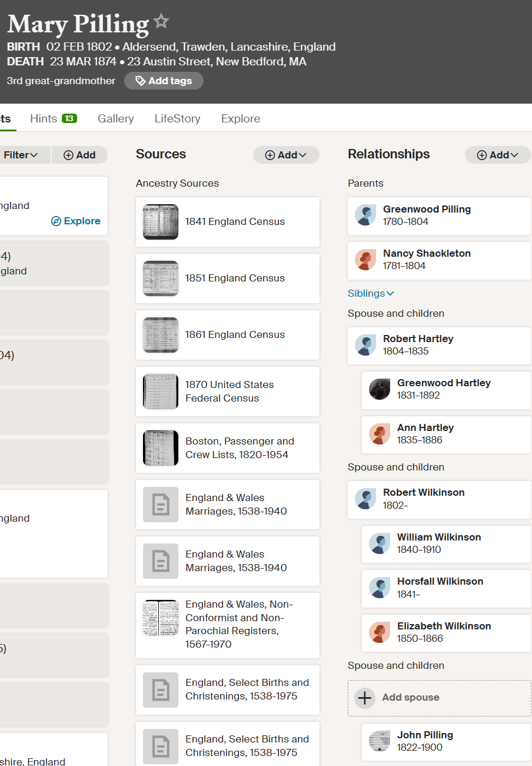Screen dimensions: 532x766
Task: Open the Boston Passenger and Crew Lists thumbnail
Action: [x=161, y=448]
